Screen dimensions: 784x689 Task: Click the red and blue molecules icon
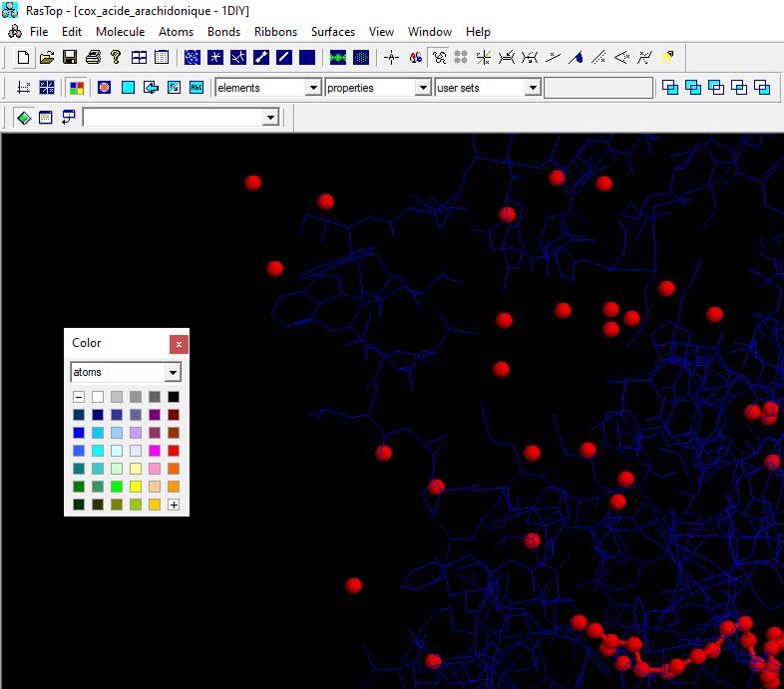pos(416,58)
